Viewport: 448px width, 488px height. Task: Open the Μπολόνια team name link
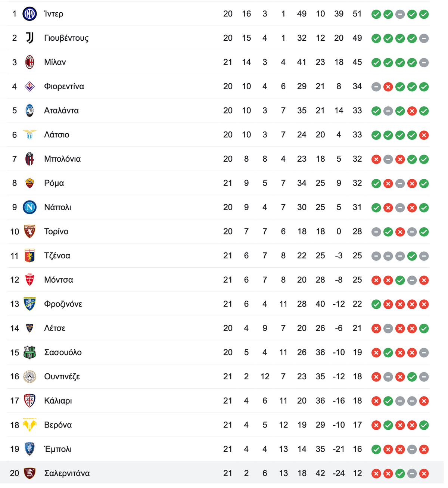pos(62,159)
